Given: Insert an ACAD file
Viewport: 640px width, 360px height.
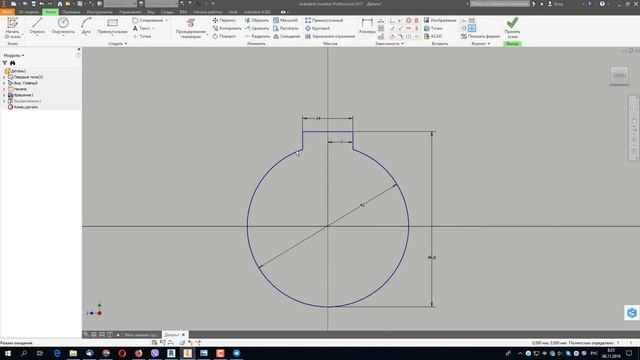Looking at the screenshot, I should point(433,36).
